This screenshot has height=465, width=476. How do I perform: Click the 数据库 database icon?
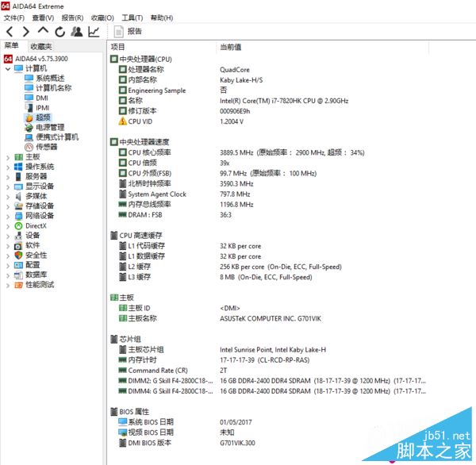(18, 275)
